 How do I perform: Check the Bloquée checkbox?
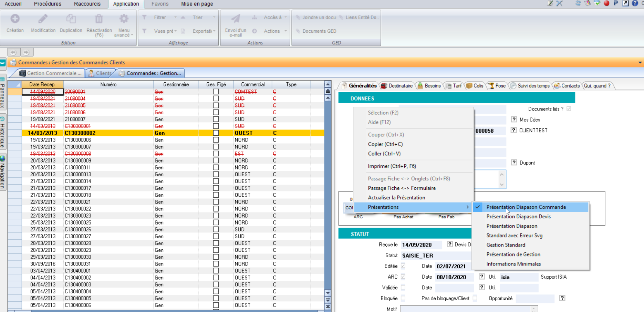click(x=403, y=298)
